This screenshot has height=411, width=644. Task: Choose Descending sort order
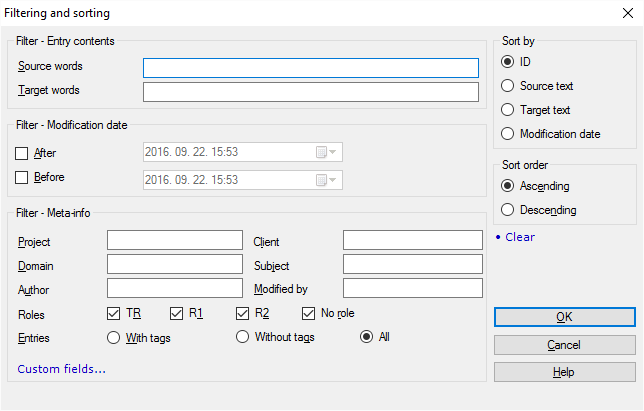pos(508,210)
